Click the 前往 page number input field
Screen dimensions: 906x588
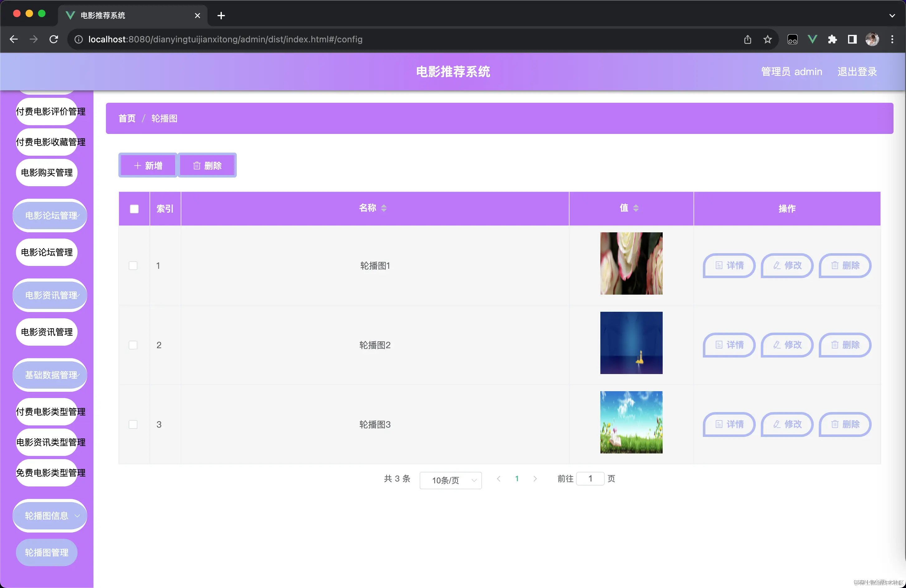point(590,479)
